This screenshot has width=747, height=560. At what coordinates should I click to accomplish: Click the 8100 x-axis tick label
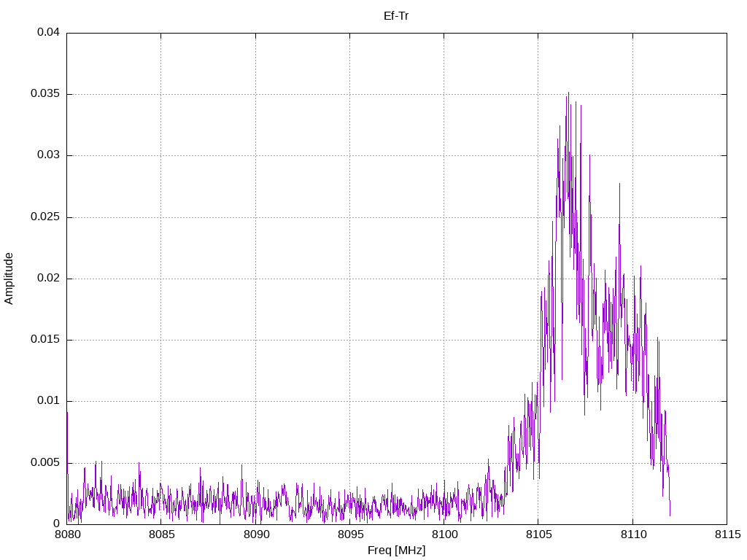point(445,534)
